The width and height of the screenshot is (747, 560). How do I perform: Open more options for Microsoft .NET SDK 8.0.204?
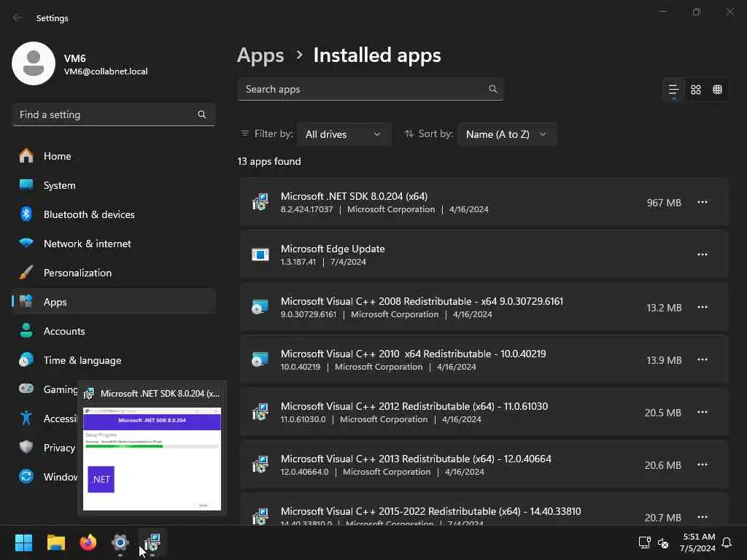[703, 203]
